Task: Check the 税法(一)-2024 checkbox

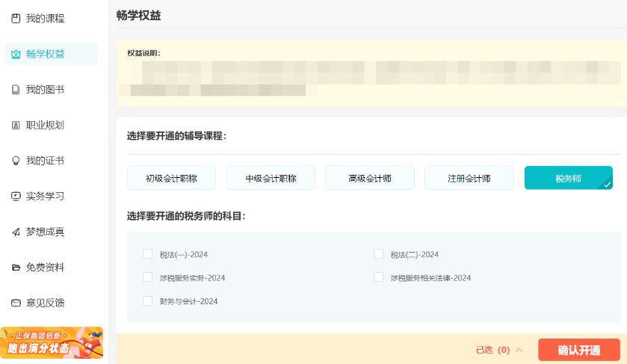Action: click(x=147, y=254)
